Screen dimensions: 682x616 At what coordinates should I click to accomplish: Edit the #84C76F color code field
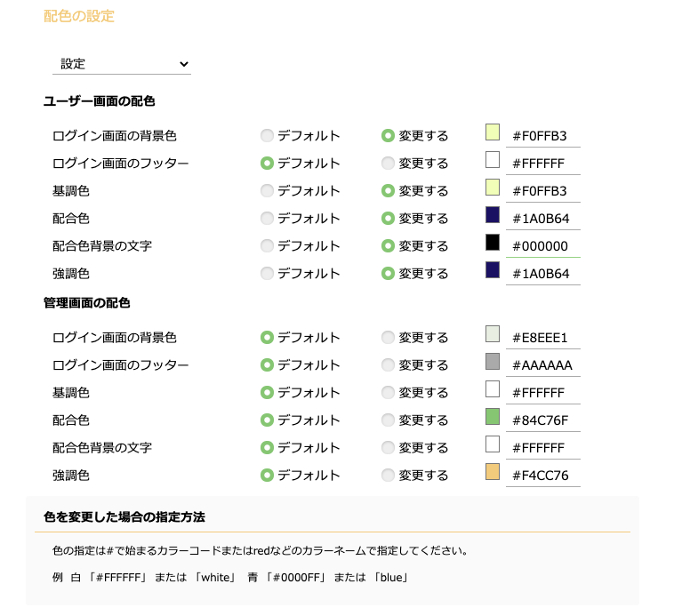[x=542, y=420]
